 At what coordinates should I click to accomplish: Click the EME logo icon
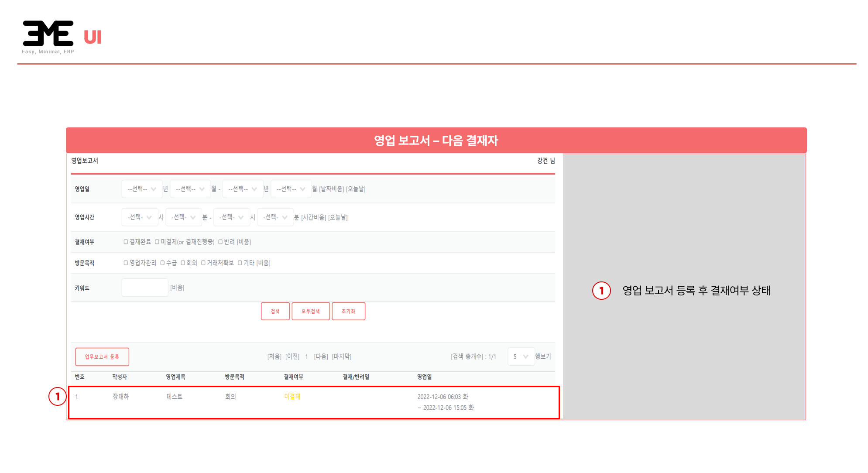[48, 34]
